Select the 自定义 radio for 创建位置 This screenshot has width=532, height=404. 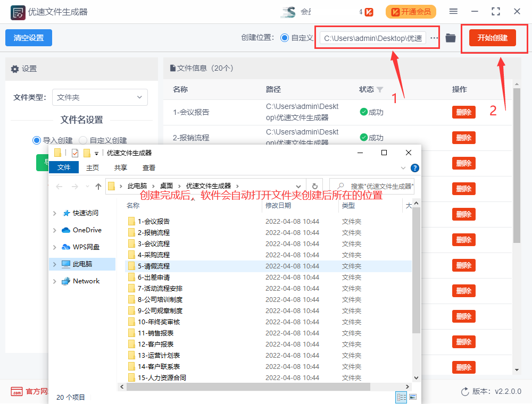[x=284, y=38]
